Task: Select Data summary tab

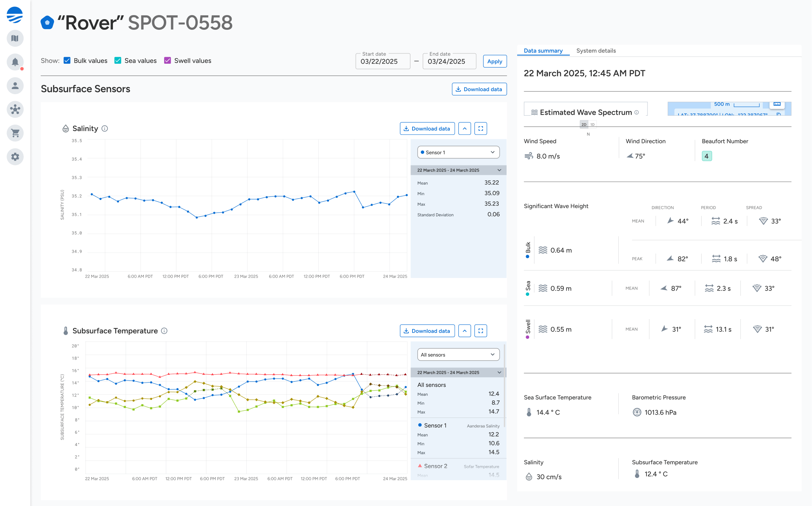Action: point(543,51)
